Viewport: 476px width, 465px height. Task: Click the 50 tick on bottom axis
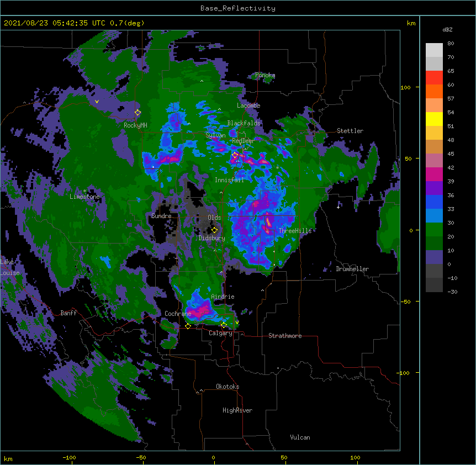point(283,457)
